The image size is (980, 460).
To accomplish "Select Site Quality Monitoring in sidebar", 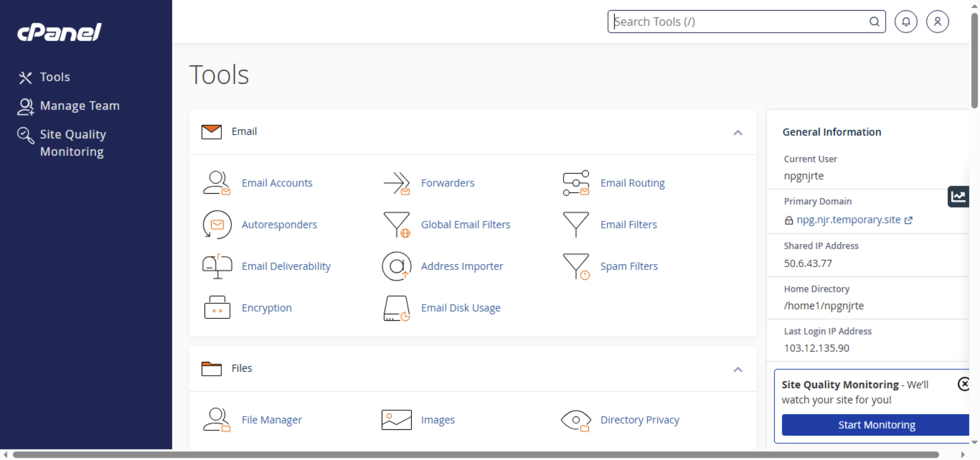I will click(x=73, y=143).
